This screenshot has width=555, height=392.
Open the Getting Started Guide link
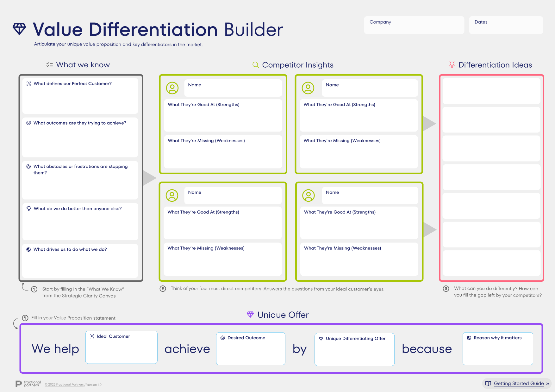pyautogui.click(x=519, y=383)
